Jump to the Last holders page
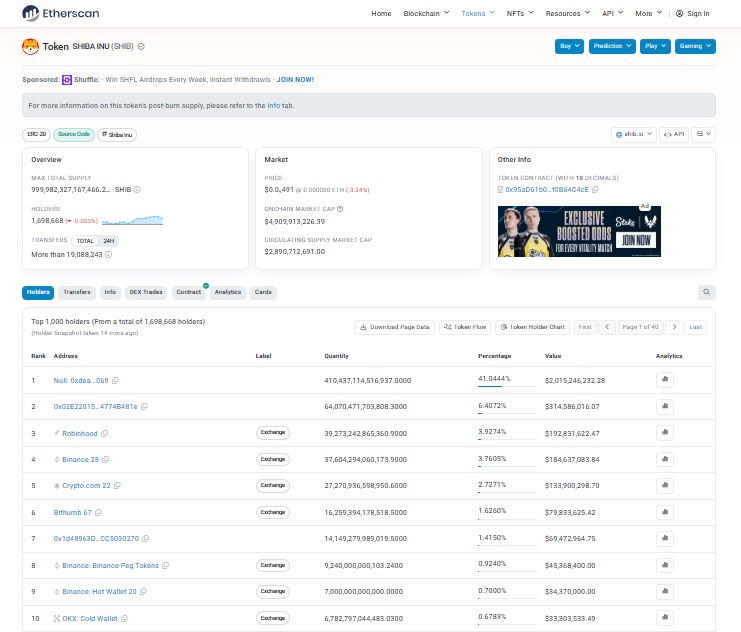The height and width of the screenshot is (632, 741). (696, 327)
